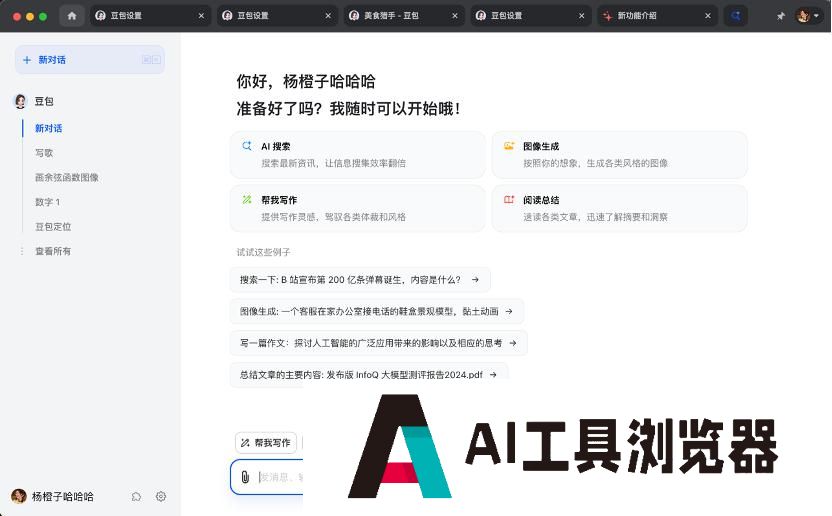Try the B 站 200 亿条弹幕 search example
The width and height of the screenshot is (832, 516).
pos(360,279)
